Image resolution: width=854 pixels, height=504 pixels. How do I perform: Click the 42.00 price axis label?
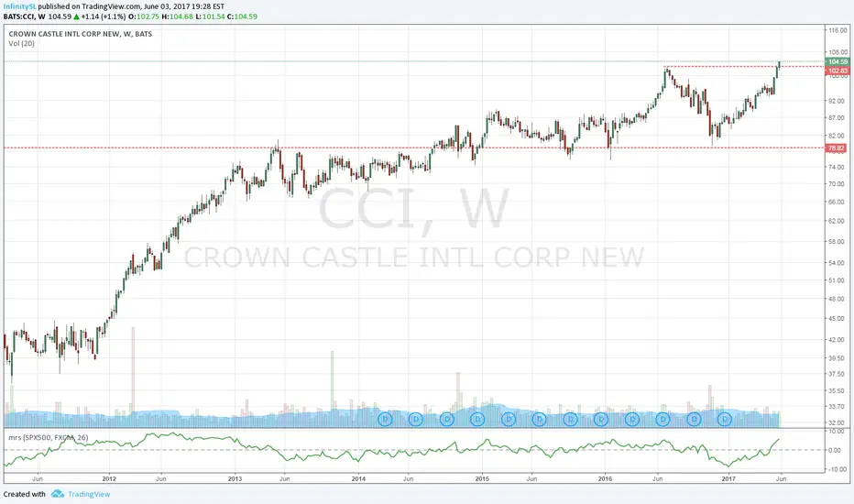coord(837,340)
